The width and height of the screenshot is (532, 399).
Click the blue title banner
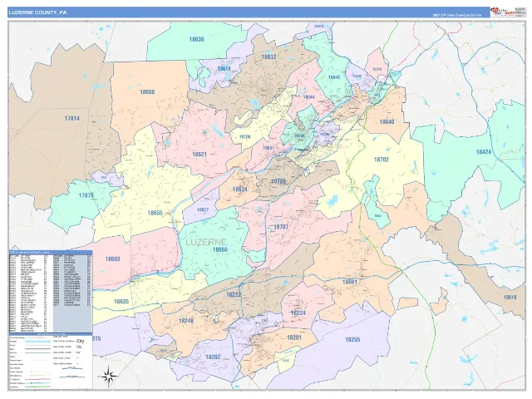[249, 12]
